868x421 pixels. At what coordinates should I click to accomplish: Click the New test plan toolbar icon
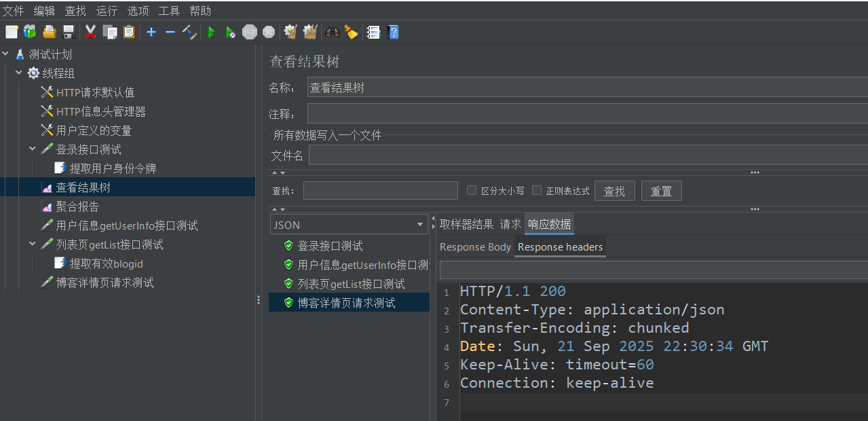point(12,32)
